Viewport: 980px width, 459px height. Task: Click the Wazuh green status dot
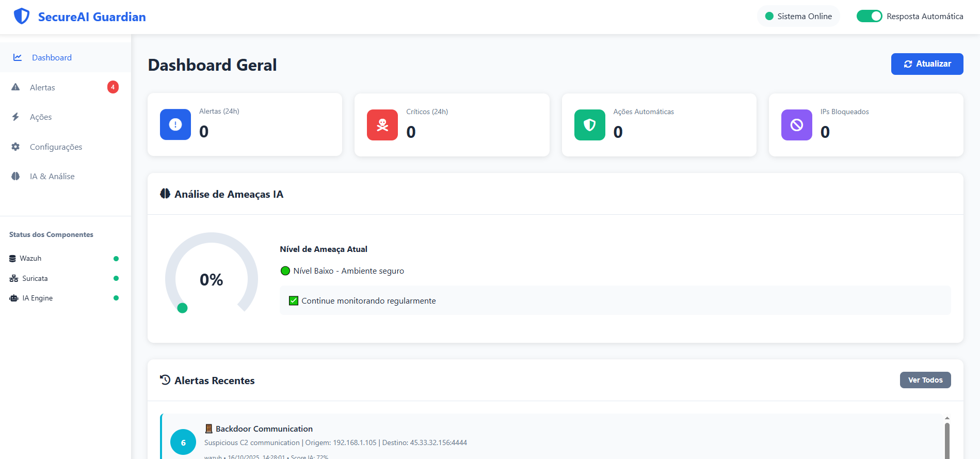(116, 259)
